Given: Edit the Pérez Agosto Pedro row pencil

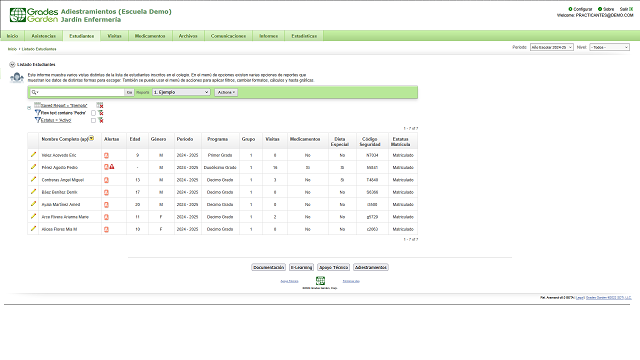Looking at the screenshot, I should [x=33, y=167].
